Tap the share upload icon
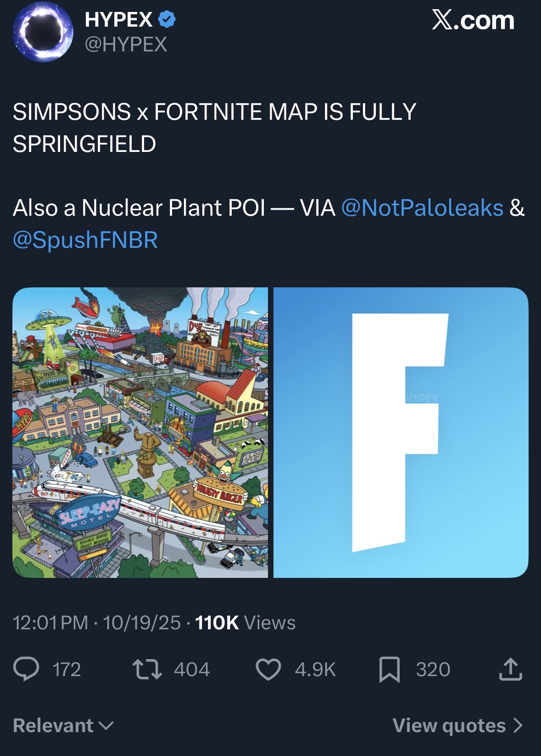 pyautogui.click(x=510, y=669)
